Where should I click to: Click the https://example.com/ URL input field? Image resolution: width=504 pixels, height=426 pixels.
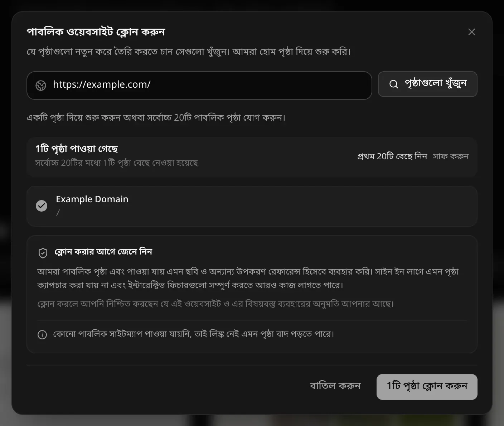199,85
